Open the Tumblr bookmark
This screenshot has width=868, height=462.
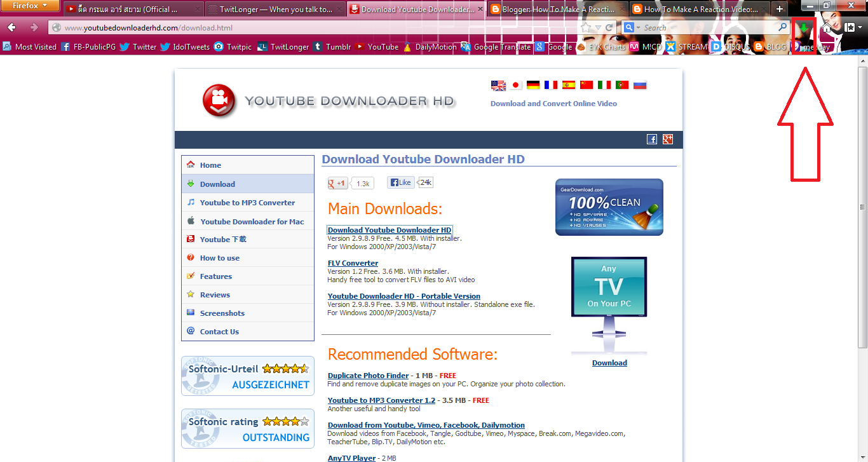(x=332, y=46)
